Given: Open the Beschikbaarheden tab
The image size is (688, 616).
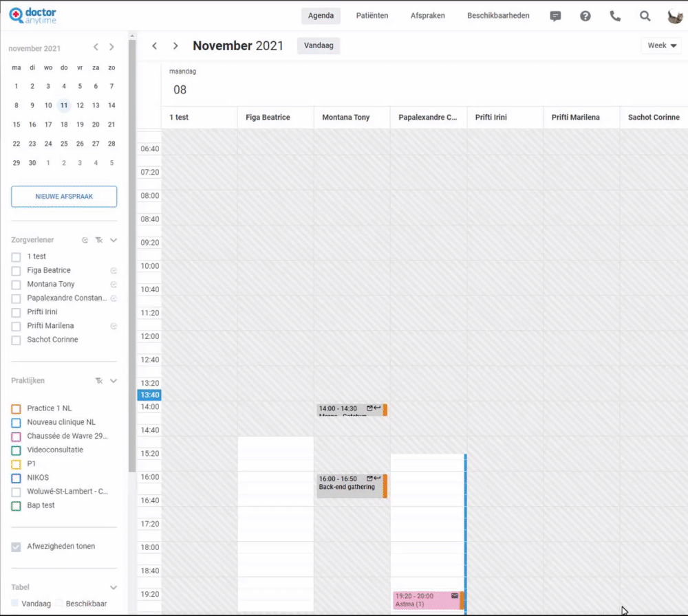Looking at the screenshot, I should point(498,16).
